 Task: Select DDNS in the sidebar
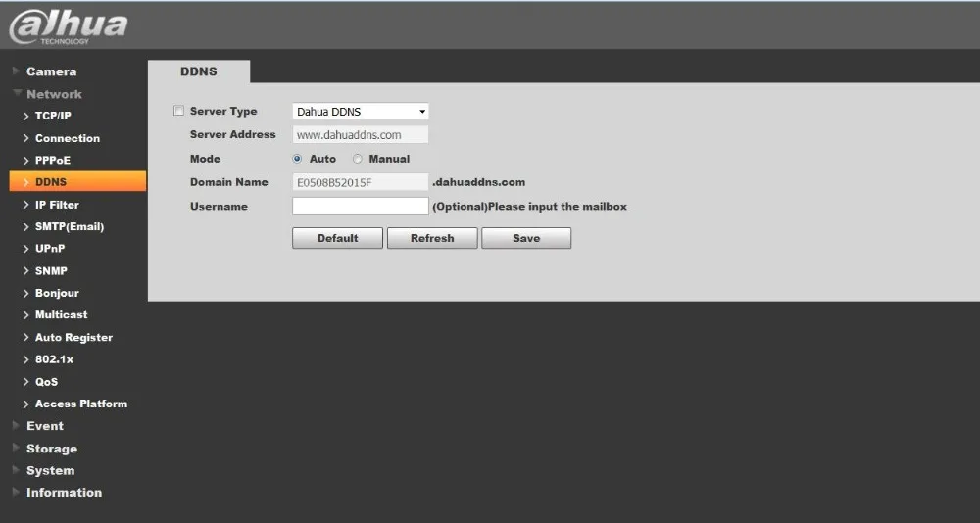tap(77, 182)
